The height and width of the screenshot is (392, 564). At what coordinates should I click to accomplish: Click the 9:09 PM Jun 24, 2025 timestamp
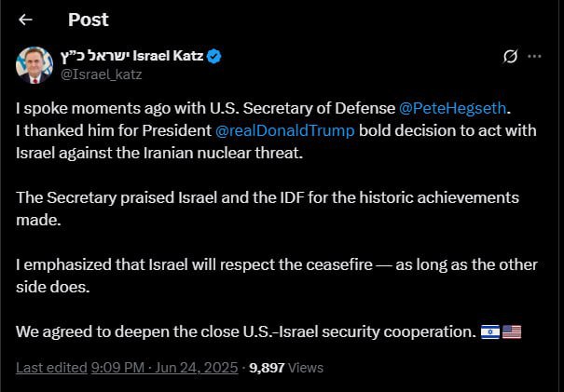[165, 369]
